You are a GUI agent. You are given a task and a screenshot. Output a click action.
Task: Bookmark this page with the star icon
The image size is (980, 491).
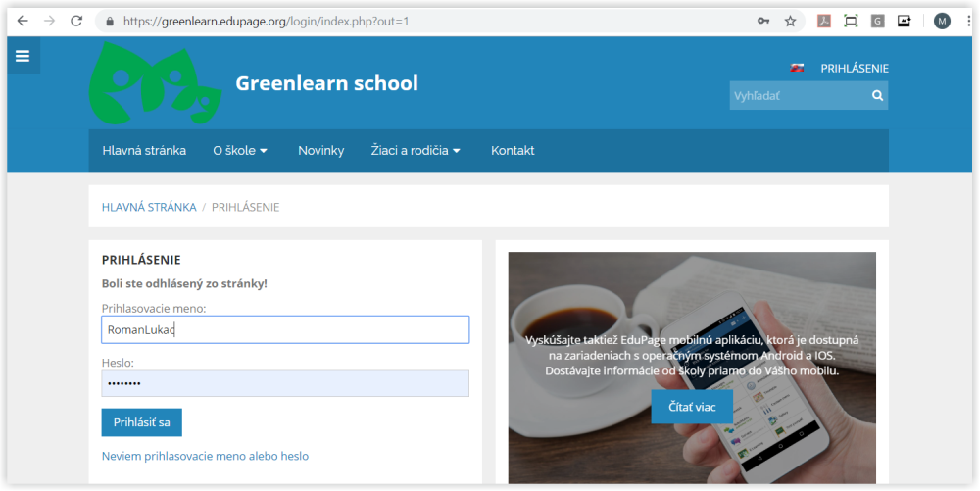(790, 21)
